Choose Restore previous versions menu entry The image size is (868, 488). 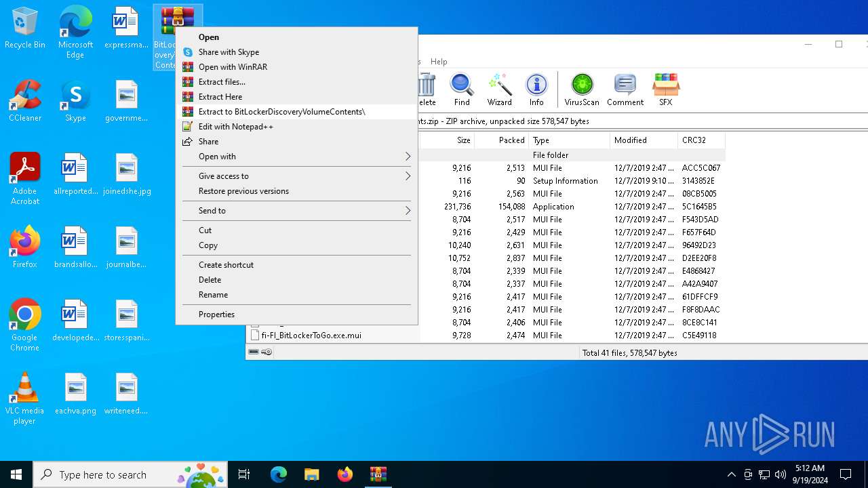click(x=296, y=191)
